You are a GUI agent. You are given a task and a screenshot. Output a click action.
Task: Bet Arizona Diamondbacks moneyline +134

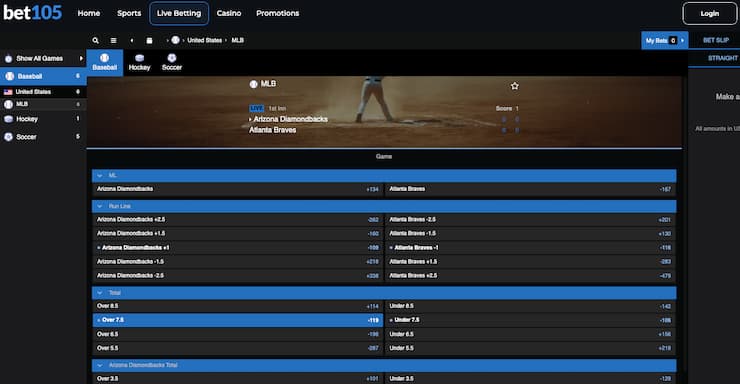(x=237, y=189)
